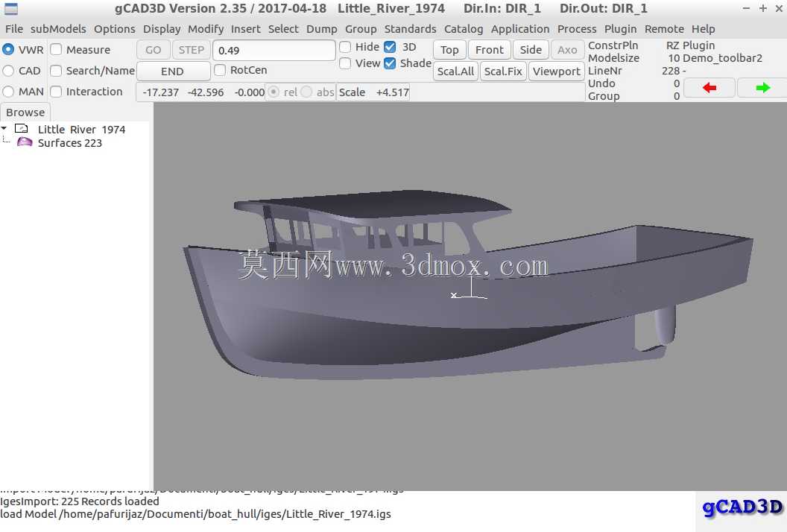Collapse the Little River 1974 tree node
This screenshot has height=532, width=787.
[4, 129]
